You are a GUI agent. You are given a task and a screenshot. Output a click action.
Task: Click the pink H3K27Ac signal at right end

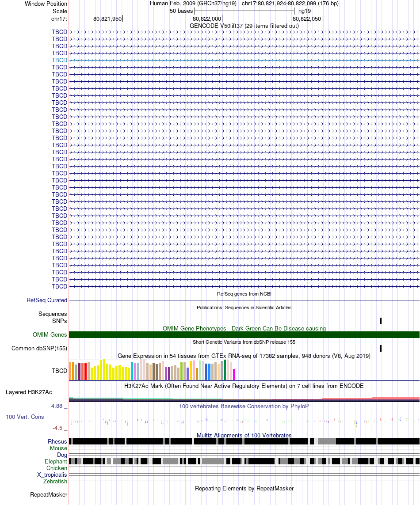(x=396, y=398)
